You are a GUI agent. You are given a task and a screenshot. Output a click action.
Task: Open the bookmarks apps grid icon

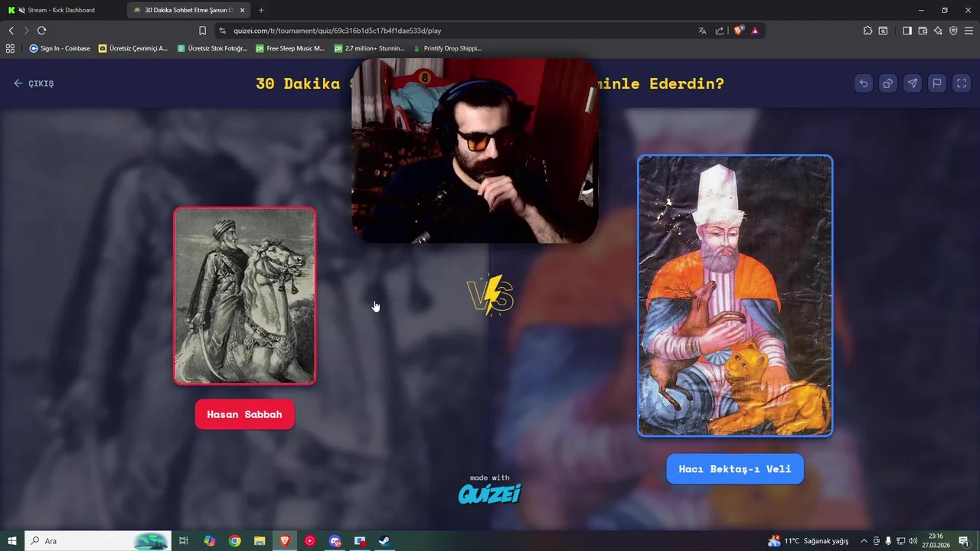tap(10, 48)
